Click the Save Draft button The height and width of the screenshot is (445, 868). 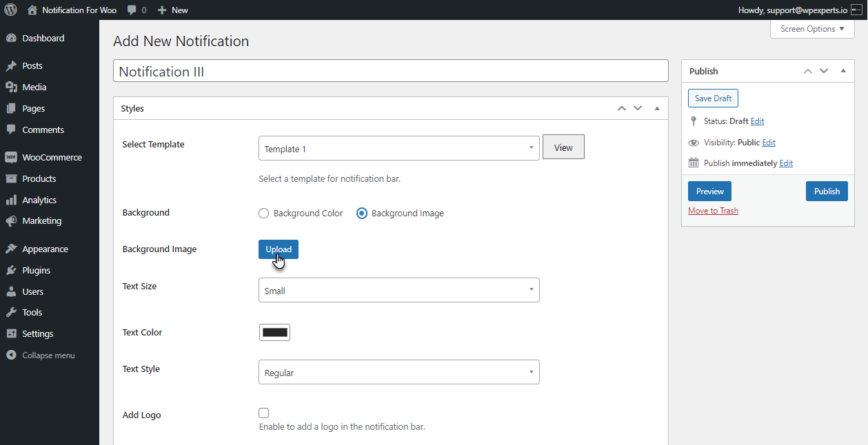pyautogui.click(x=713, y=99)
